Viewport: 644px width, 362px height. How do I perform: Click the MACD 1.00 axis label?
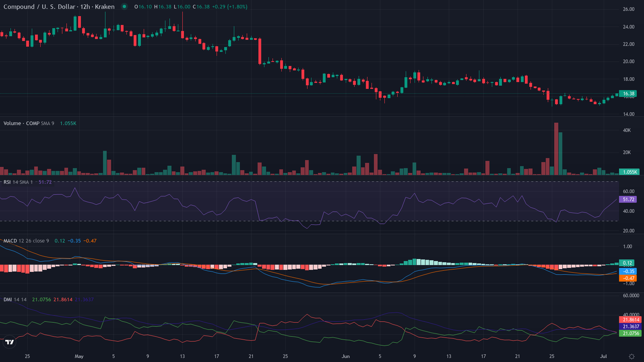pyautogui.click(x=627, y=247)
